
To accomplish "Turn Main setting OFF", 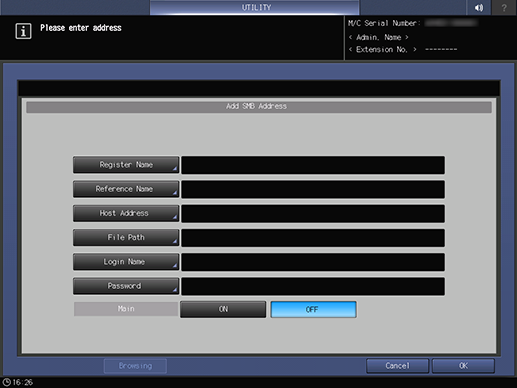I will coord(313,309).
